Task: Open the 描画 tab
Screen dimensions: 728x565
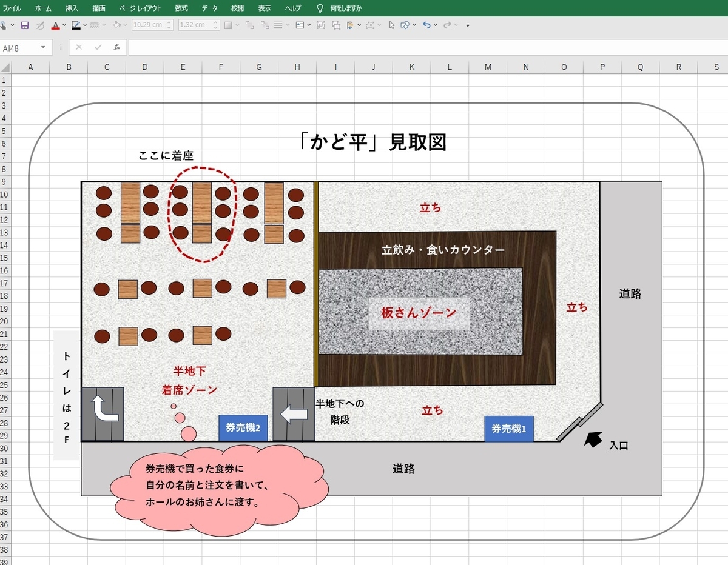Action: pos(99,8)
